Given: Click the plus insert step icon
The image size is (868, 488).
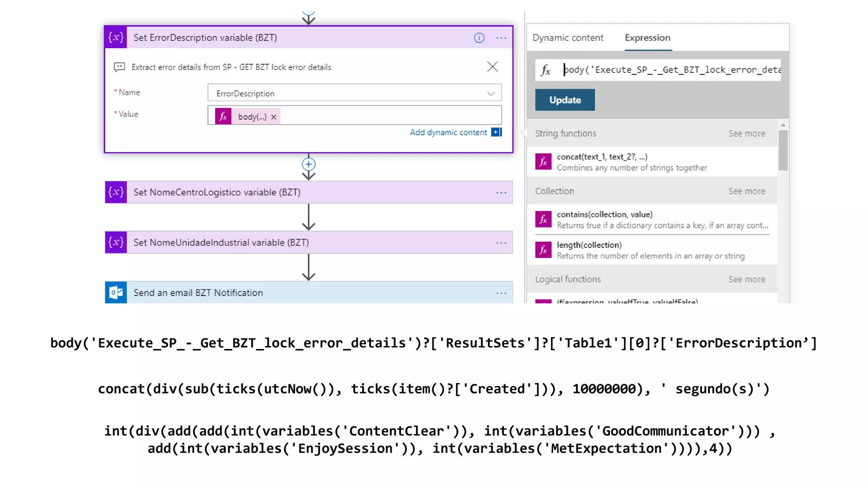Looking at the screenshot, I should 309,164.
